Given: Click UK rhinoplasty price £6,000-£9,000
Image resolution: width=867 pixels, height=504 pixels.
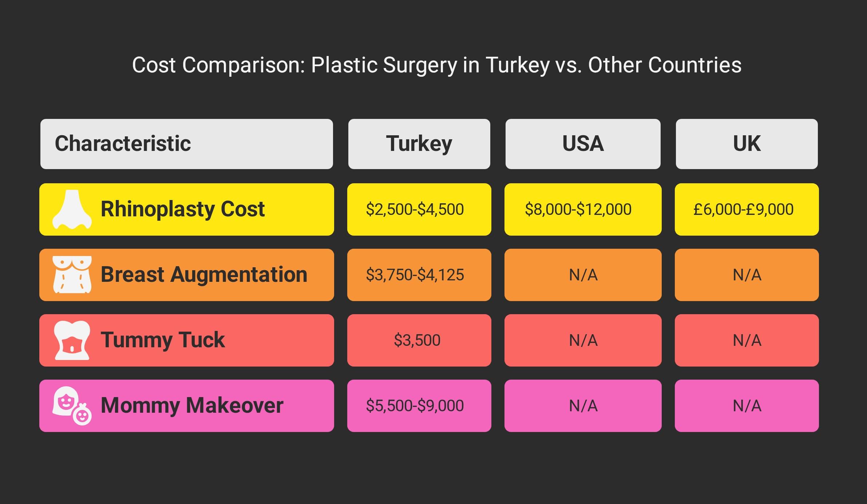Looking at the screenshot, I should [743, 209].
